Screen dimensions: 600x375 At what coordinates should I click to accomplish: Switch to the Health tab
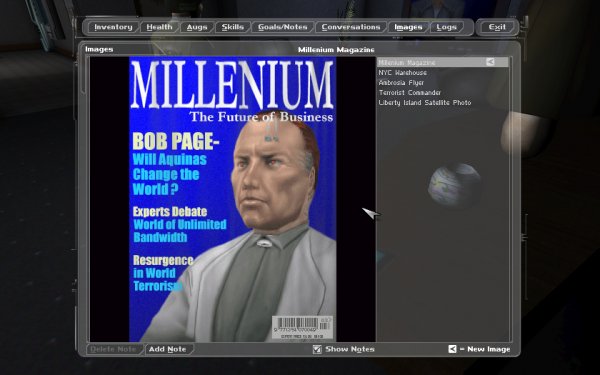[159, 27]
